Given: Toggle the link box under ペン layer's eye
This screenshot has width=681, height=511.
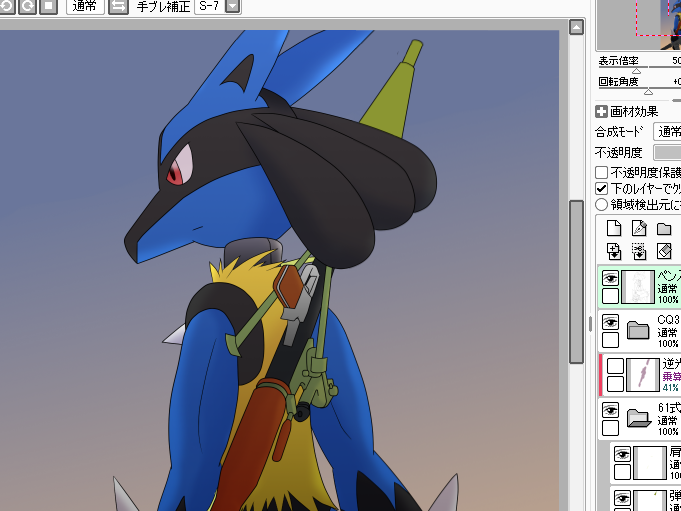Looking at the screenshot, I should tap(610, 296).
